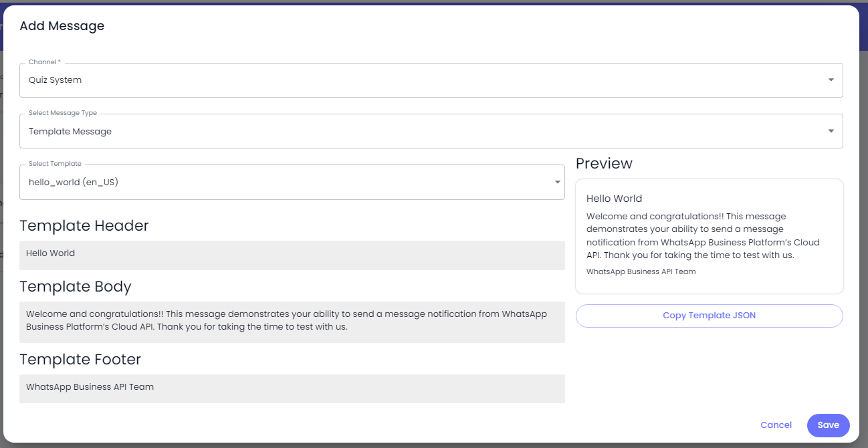Click the Channel dropdown arrow

(x=831, y=80)
